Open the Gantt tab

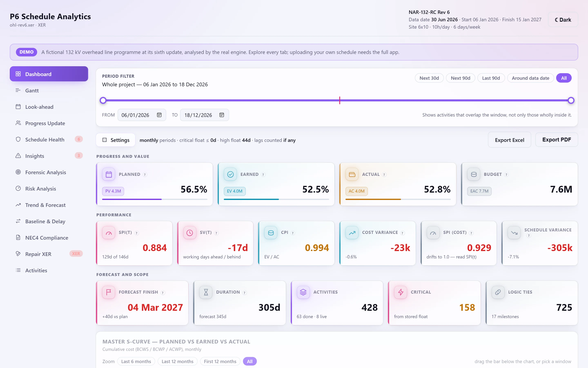(x=49, y=90)
